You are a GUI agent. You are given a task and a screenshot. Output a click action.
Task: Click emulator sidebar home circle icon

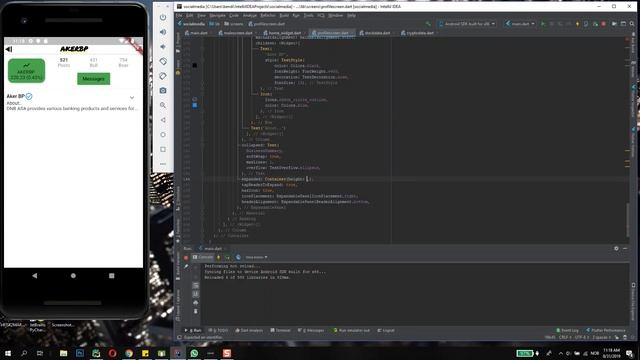click(x=163, y=135)
